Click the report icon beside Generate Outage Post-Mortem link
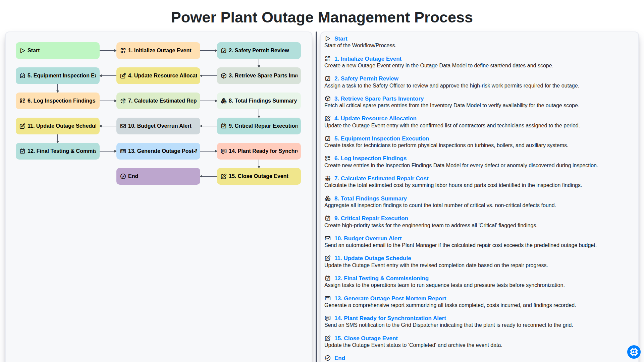644x362 pixels. pyautogui.click(x=328, y=298)
